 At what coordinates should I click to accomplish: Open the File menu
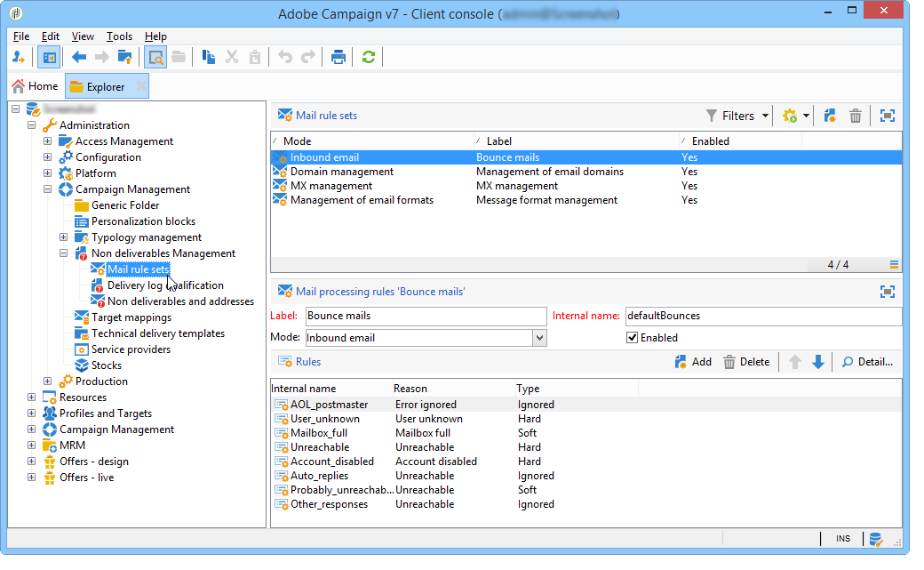(x=21, y=36)
